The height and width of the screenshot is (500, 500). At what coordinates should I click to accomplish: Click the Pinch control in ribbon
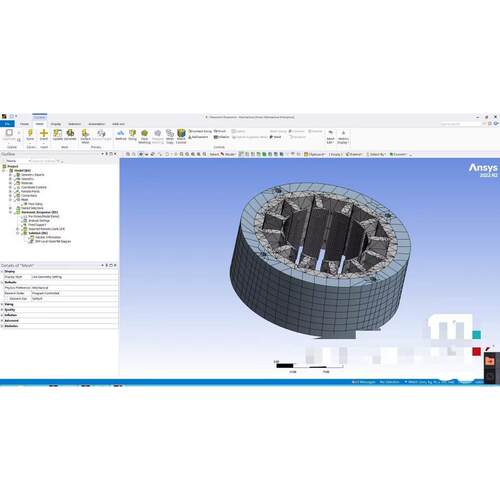[x=220, y=131]
